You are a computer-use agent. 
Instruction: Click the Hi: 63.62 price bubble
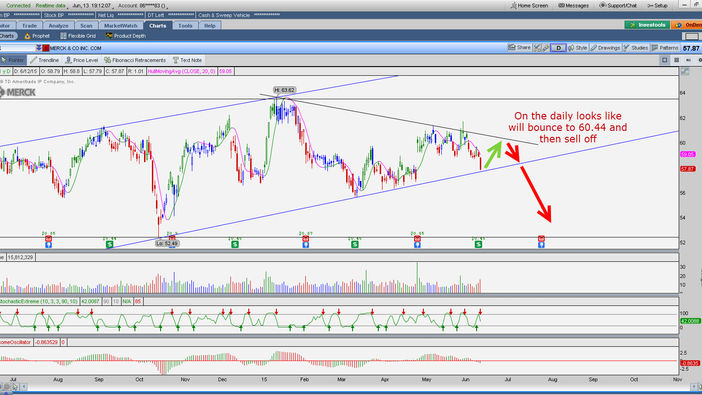(284, 90)
